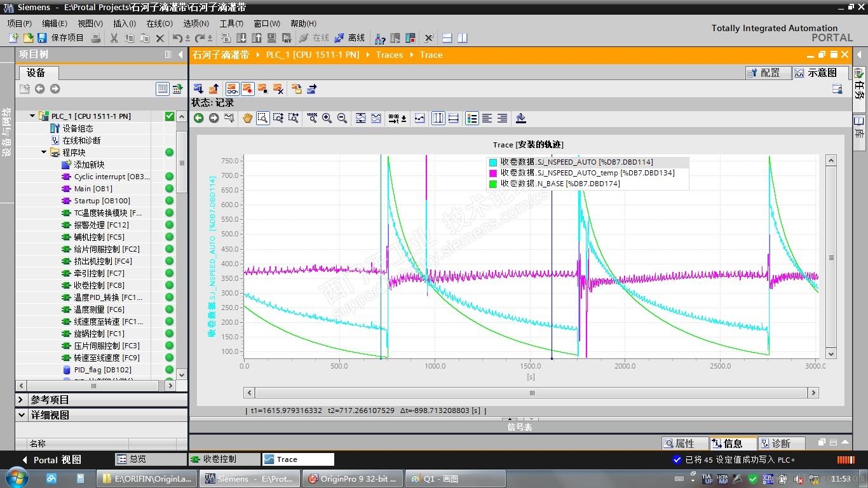This screenshot has width=868, height=488.
Task: Toggle the chart legend display icon
Action: (x=471, y=118)
